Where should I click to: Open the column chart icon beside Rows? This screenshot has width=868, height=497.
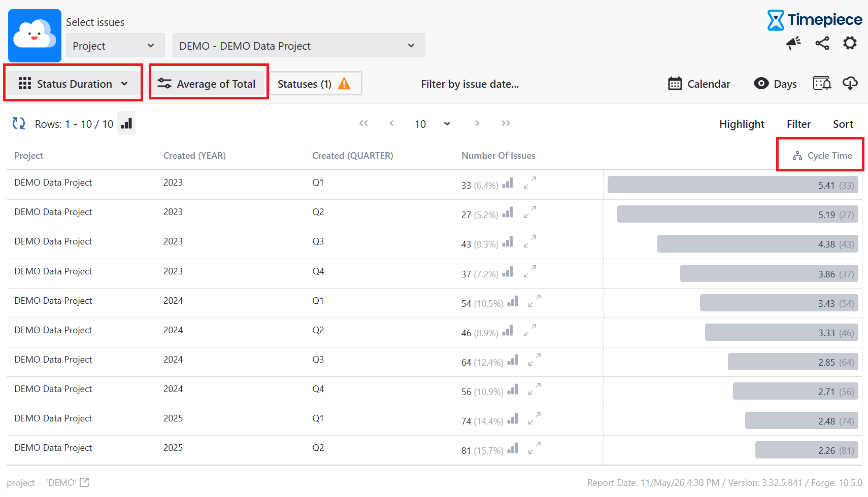coord(126,123)
